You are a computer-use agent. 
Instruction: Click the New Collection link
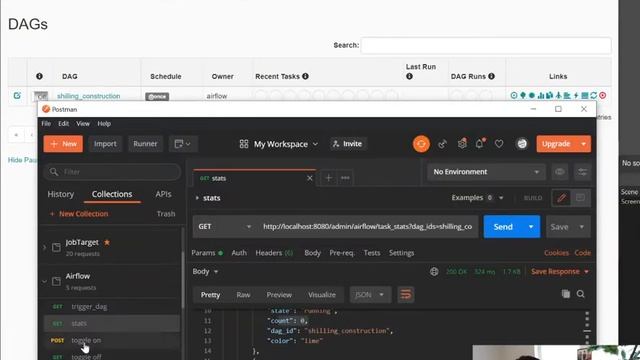pos(79,214)
